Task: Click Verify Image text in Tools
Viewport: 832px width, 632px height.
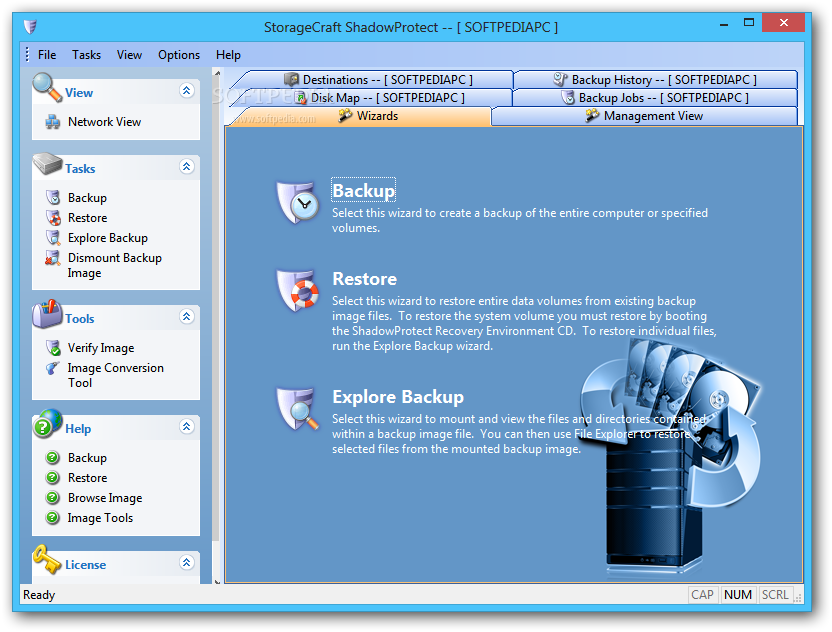Action: pos(101,348)
